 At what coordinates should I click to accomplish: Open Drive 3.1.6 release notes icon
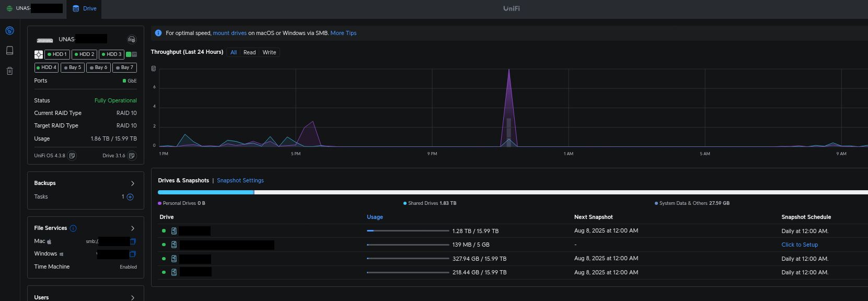click(132, 156)
